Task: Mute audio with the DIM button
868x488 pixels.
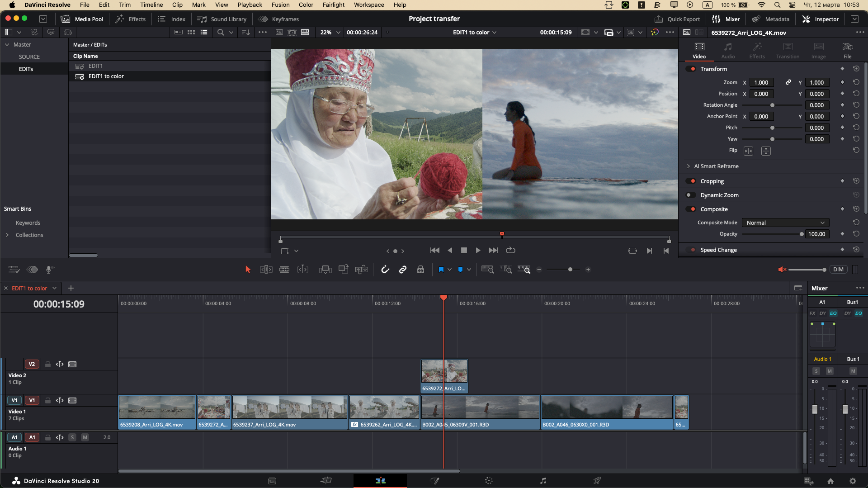Action: click(839, 269)
